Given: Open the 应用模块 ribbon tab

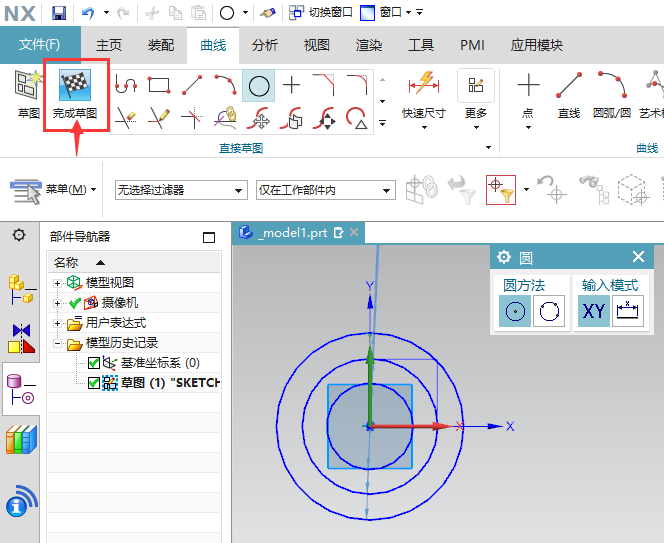Looking at the screenshot, I should click(x=537, y=45).
